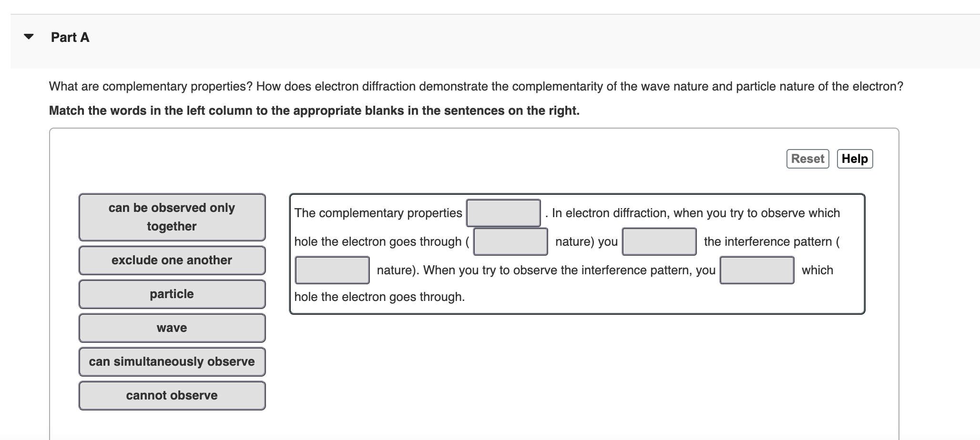Click the bold matching instructions text
The width and height of the screenshot is (980, 440).
pyautogui.click(x=314, y=110)
